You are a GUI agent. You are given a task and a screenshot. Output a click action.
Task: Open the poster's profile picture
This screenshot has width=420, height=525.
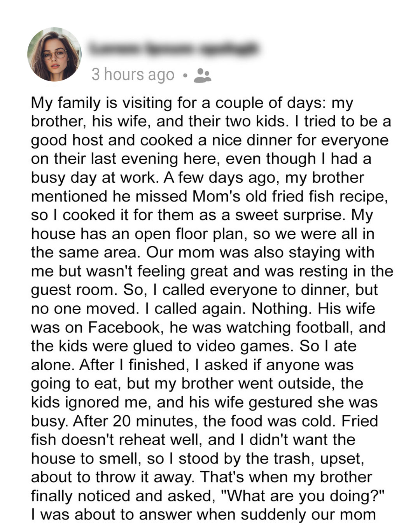54,54
